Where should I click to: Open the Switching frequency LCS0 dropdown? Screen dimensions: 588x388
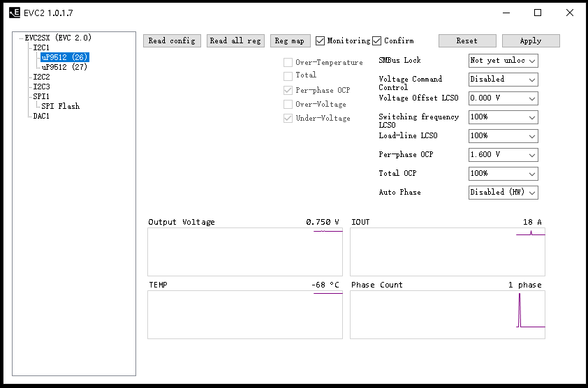503,117
